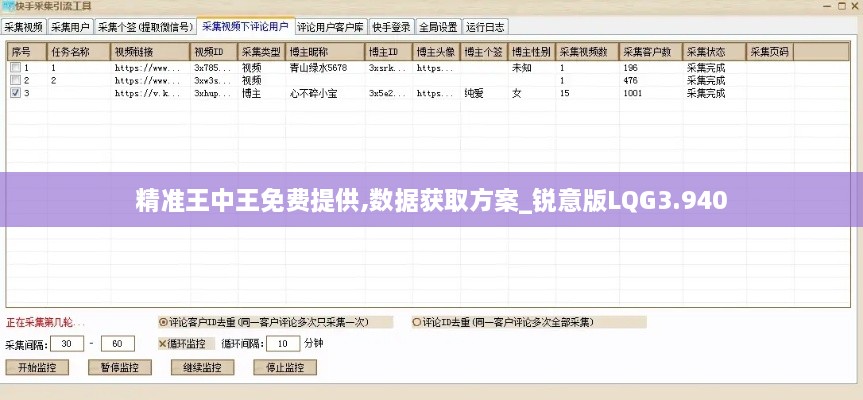The height and width of the screenshot is (400, 863).
Task: Click the 开始监控 button
Action: 37,368
